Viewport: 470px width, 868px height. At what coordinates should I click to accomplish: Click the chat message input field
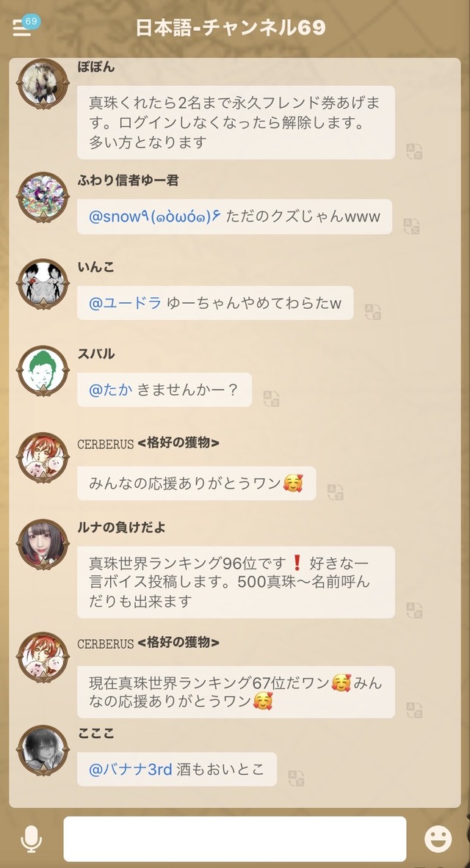click(235, 839)
